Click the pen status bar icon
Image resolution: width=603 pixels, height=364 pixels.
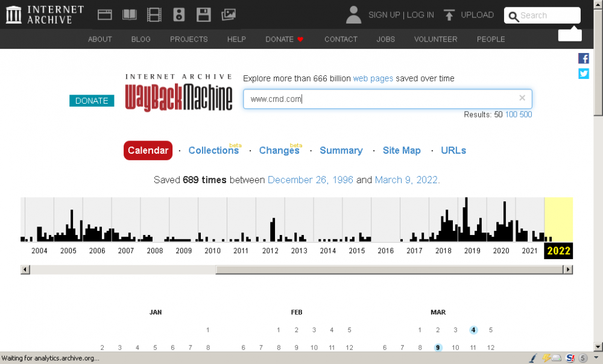click(533, 358)
